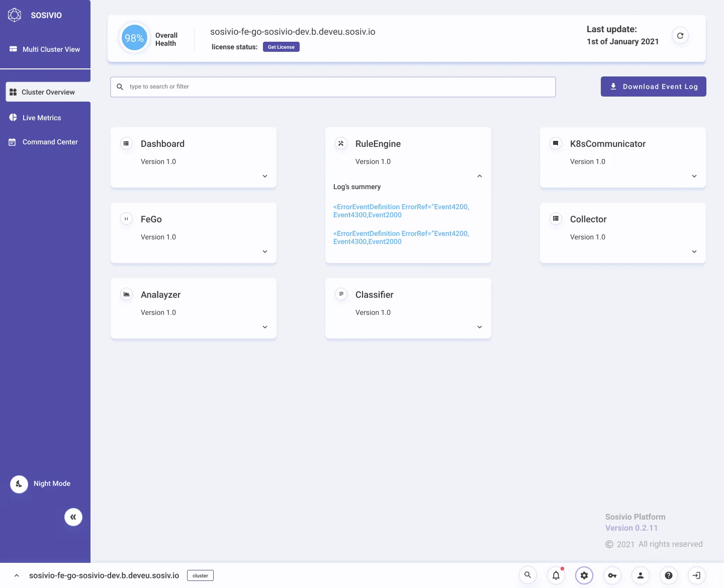The height and width of the screenshot is (588, 724).
Task: Open the user profile icon
Action: click(641, 575)
